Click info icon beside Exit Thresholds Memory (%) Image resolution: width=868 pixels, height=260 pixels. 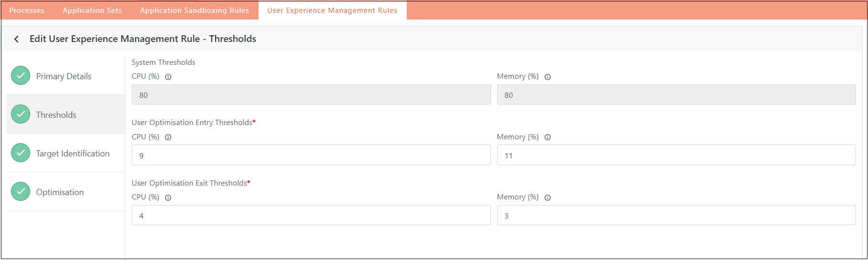pyautogui.click(x=548, y=198)
